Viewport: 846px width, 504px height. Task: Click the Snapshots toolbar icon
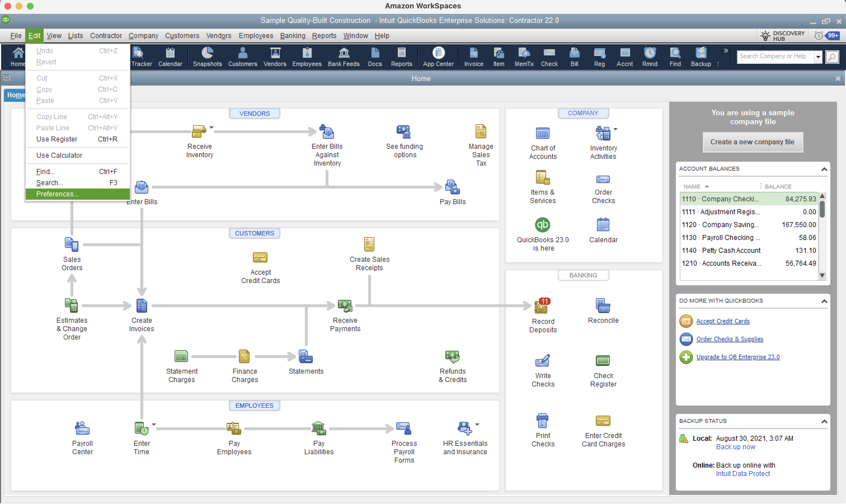coord(207,57)
